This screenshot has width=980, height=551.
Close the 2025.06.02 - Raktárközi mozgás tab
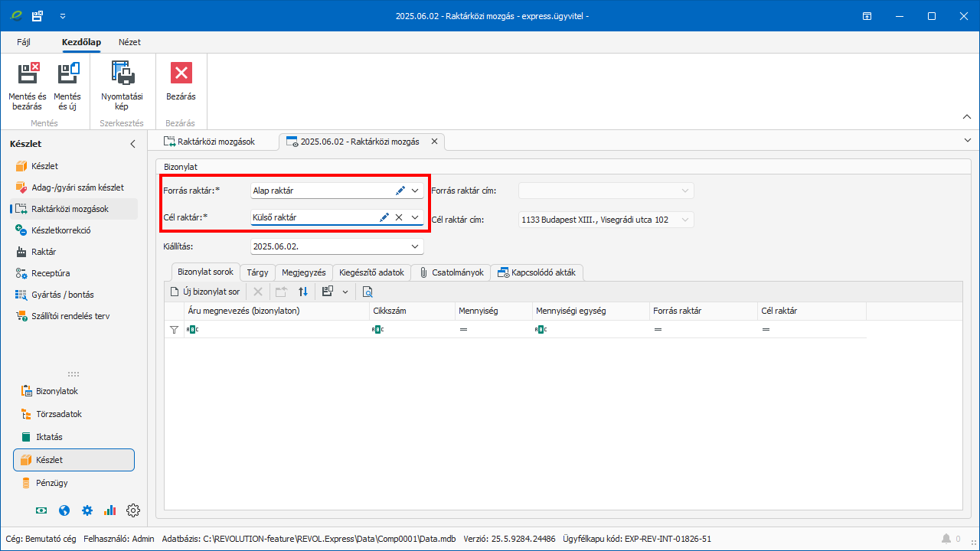pos(435,142)
